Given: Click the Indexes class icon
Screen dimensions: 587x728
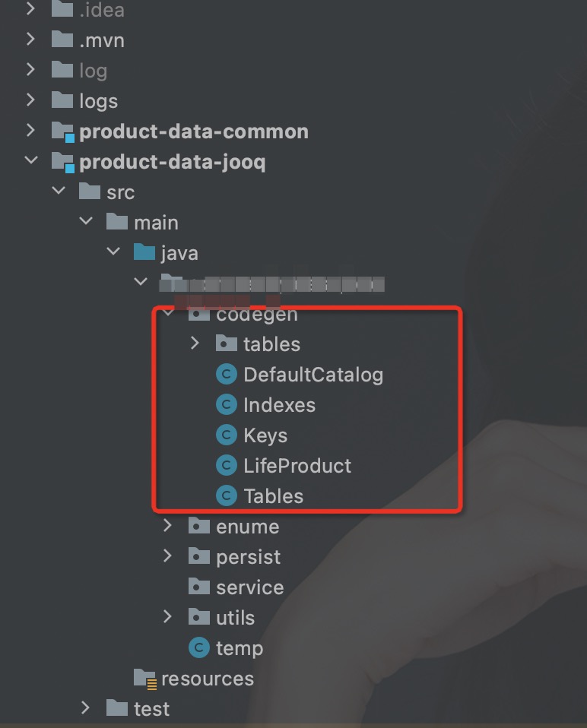Looking at the screenshot, I should point(227,404).
